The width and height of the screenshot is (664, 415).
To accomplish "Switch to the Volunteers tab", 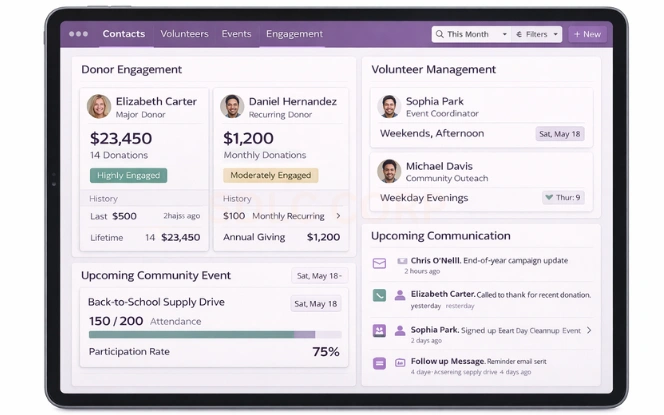I will click(x=184, y=34).
